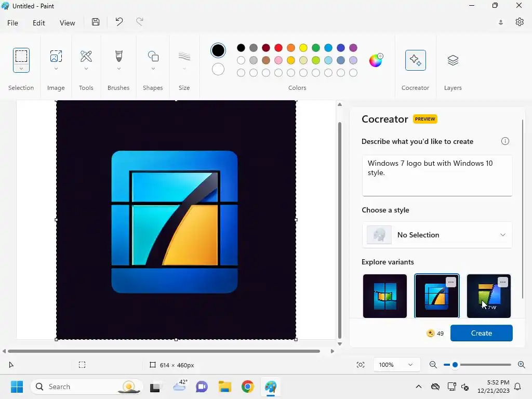Choose the Brushes icon
This screenshot has width=532, height=399.
click(x=119, y=56)
